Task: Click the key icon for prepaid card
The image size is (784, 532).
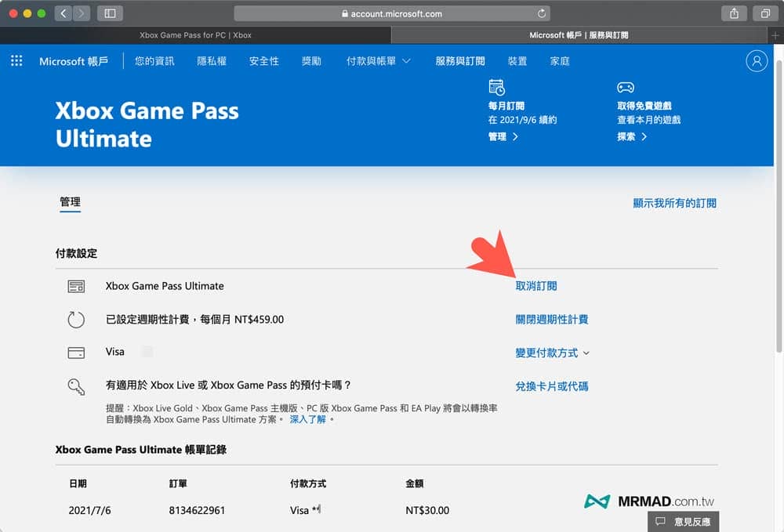Action: click(76, 386)
